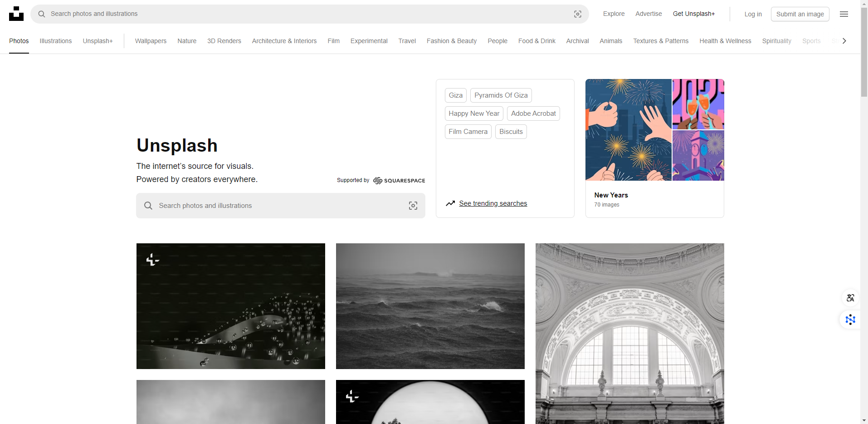The height and width of the screenshot is (424, 868).
Task: Open the purple clock tower collection image
Action: (698, 156)
